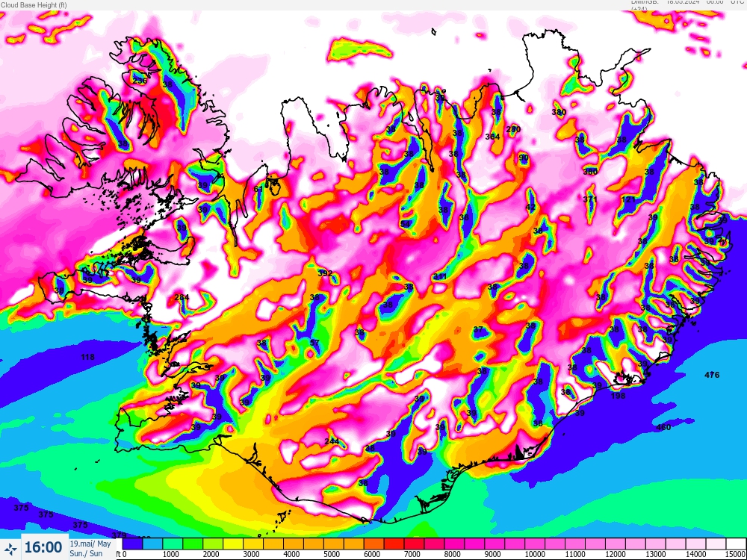Screen dimensions: 747x560
Task: Click the '54' value in north-central Iceland
Action: 406,224
